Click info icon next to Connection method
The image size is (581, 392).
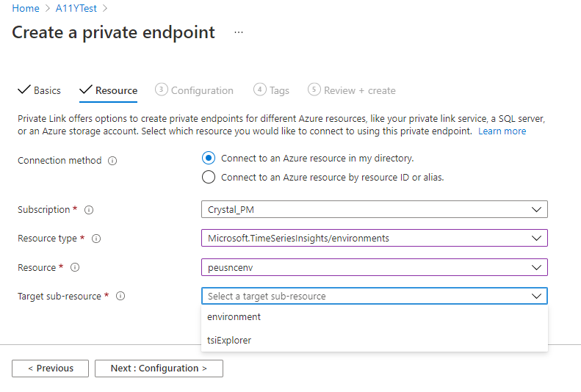pos(112,161)
